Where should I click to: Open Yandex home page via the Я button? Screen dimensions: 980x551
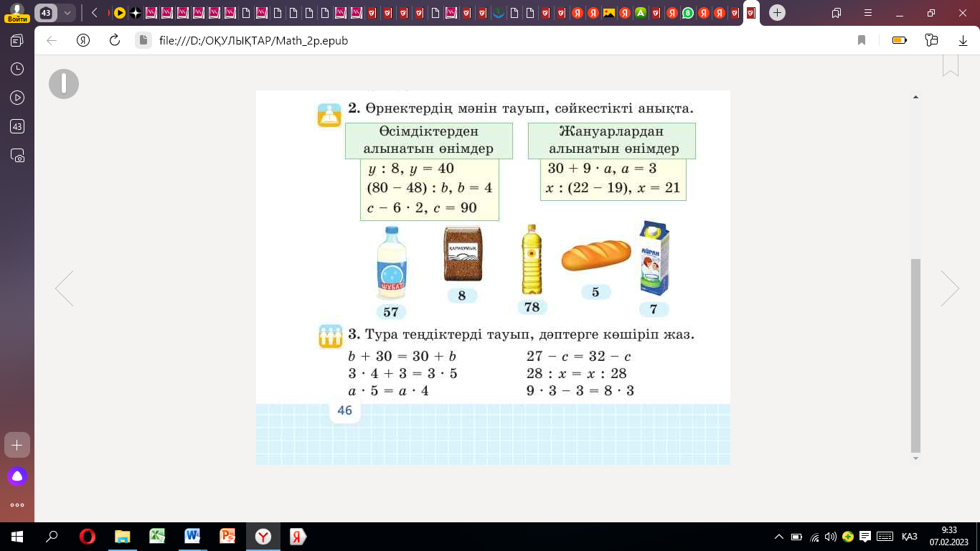point(83,41)
